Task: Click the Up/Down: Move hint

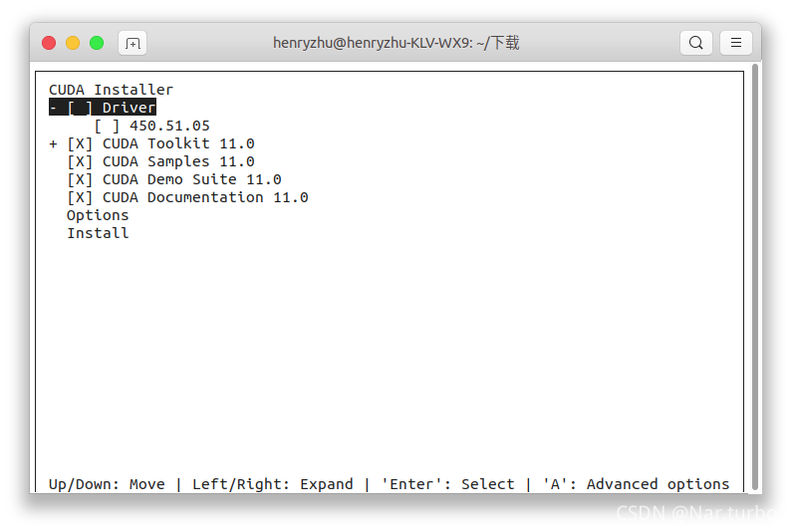Action: (x=107, y=484)
